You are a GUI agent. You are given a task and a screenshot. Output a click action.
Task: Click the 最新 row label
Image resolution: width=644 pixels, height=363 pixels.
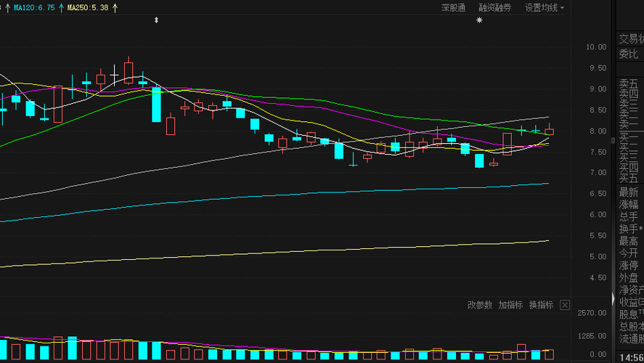(629, 192)
